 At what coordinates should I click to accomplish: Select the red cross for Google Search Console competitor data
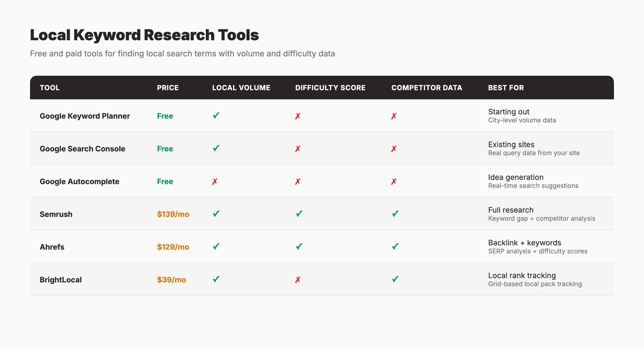[x=394, y=148]
